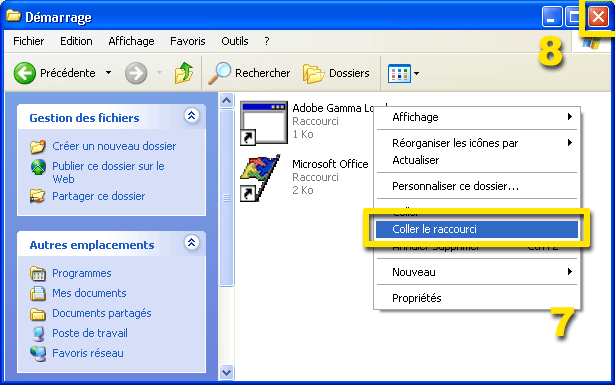The height and width of the screenshot is (385, 615).
Task: Click the Autres emplacements heading
Action: [92, 245]
